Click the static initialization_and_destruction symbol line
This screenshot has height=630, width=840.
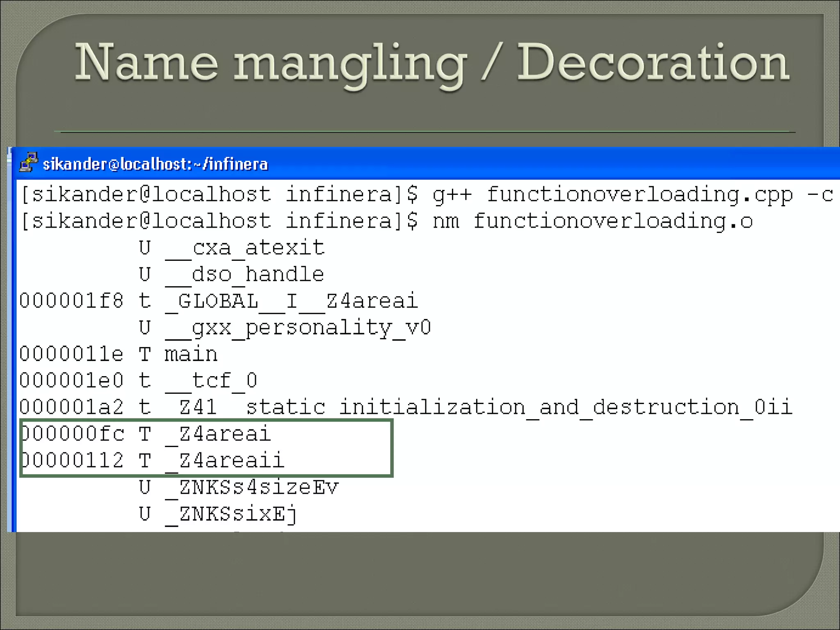(478, 407)
